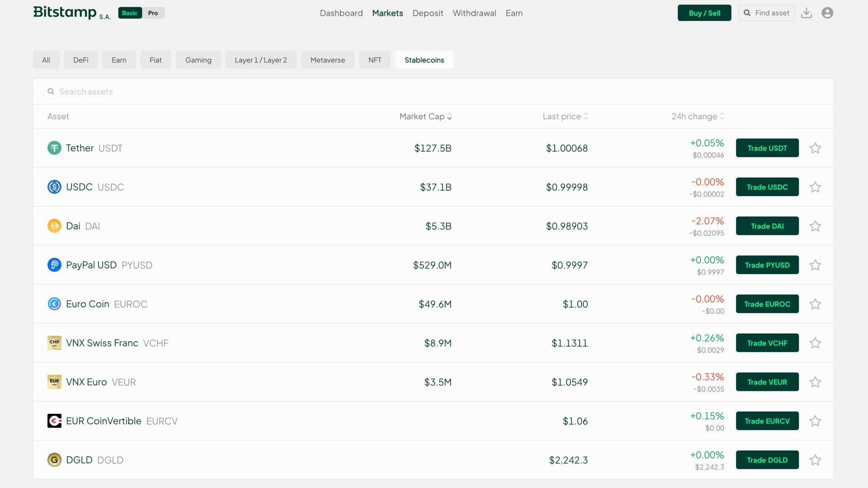Click the VNX Swiss Franc CHF icon

(54, 343)
